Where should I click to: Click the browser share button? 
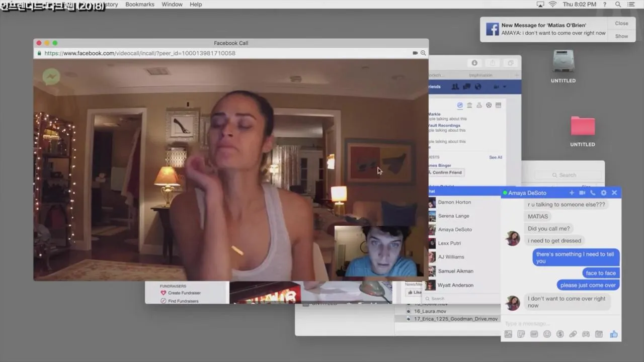pos(493,63)
